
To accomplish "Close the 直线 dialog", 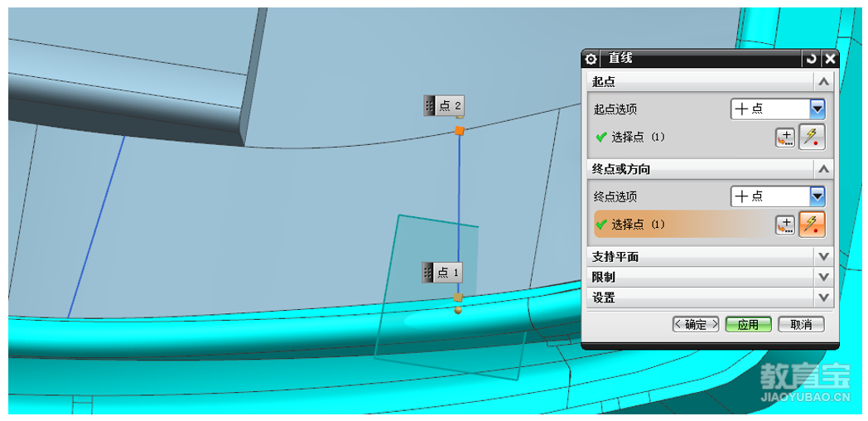I will click(829, 59).
